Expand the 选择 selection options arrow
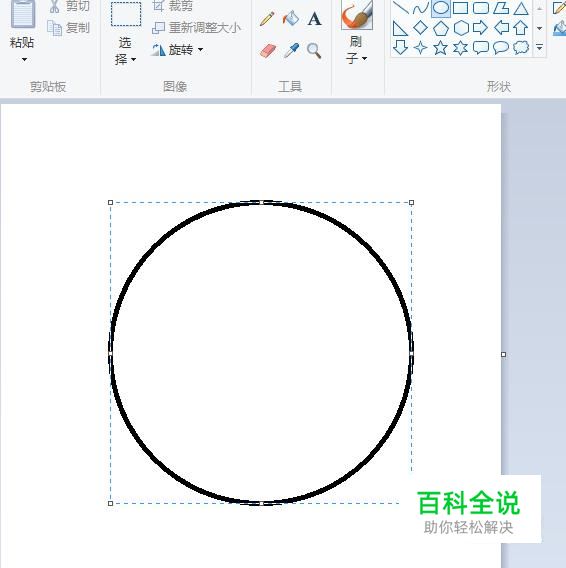 pos(134,59)
